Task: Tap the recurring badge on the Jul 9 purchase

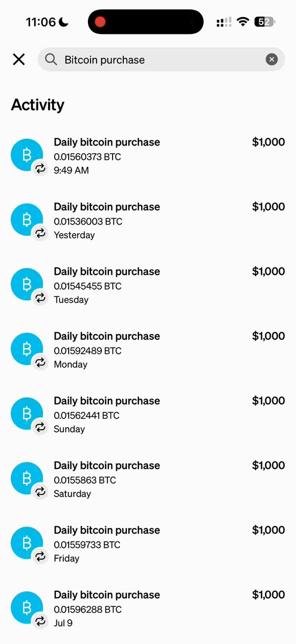Action: [40, 621]
